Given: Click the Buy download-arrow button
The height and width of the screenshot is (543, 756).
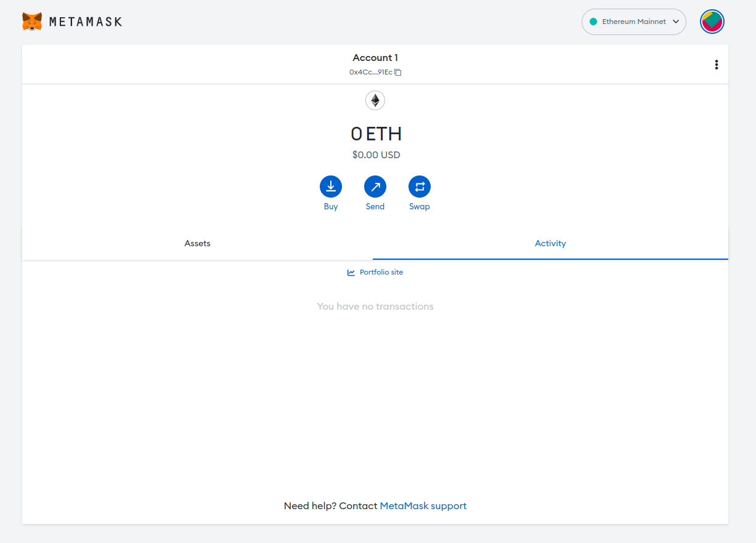Looking at the screenshot, I should tap(331, 187).
